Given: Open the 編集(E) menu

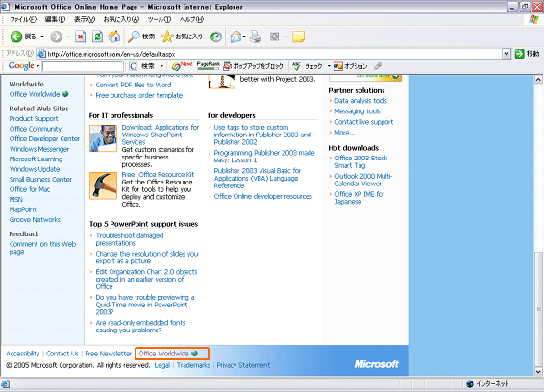Looking at the screenshot, I should (x=55, y=19).
